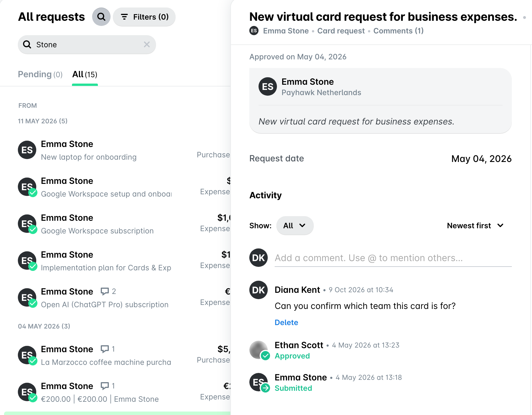
Task: Click the 11 MAY 2026 (5) group header
Action: [43, 121]
